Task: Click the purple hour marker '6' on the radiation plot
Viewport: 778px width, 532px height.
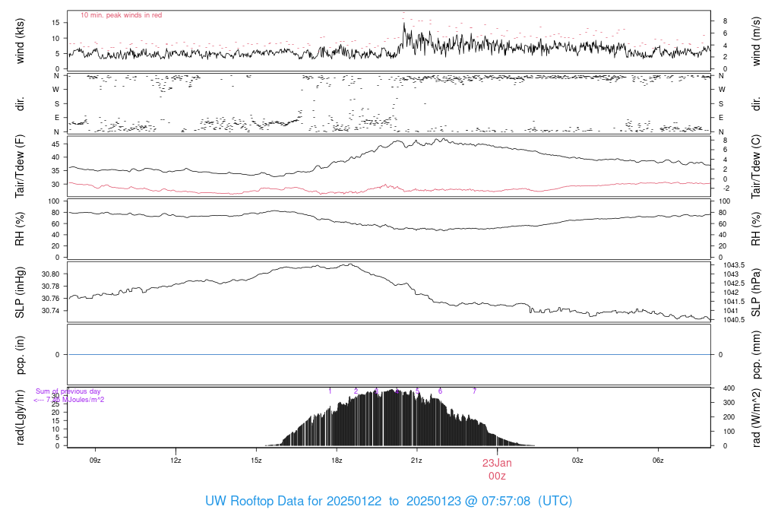Action: click(440, 391)
